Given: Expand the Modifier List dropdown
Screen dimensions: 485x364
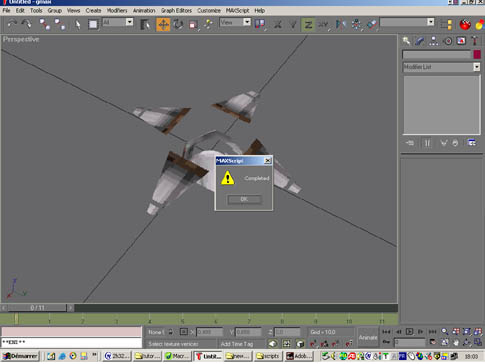Looking at the screenshot, I should pyautogui.click(x=476, y=67).
